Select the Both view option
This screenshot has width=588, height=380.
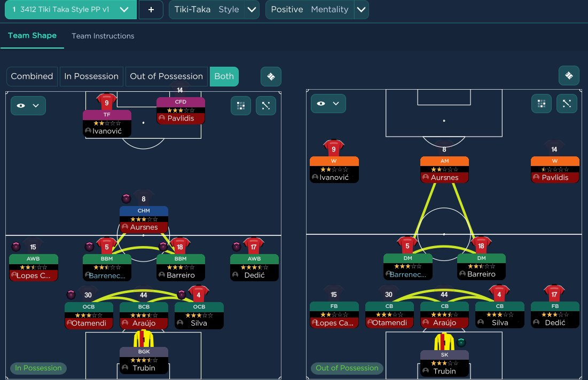coord(224,76)
